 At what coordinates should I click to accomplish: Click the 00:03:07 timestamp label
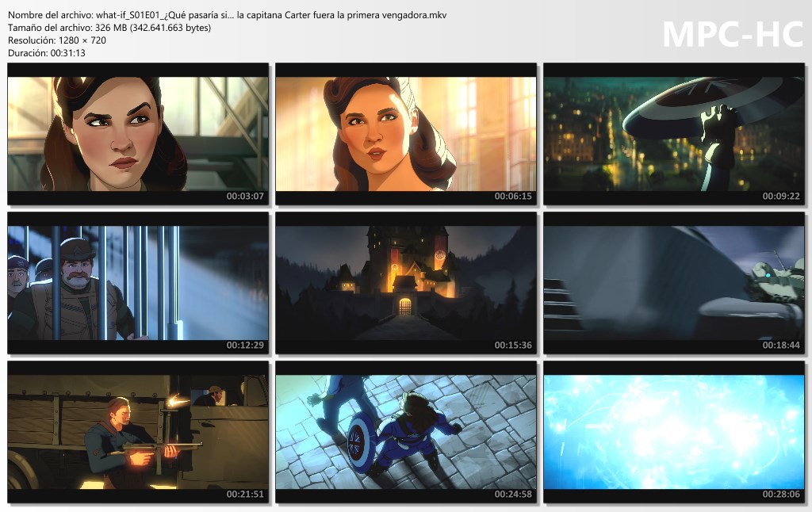point(245,197)
